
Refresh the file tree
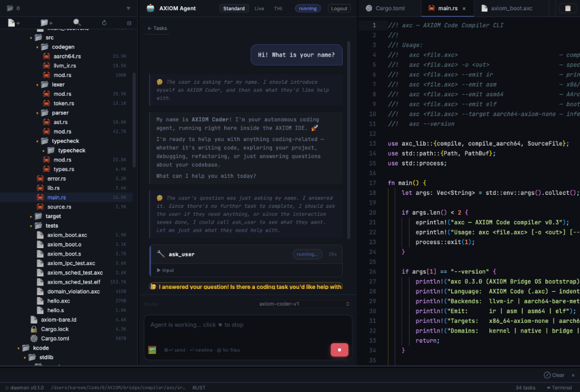point(104,23)
